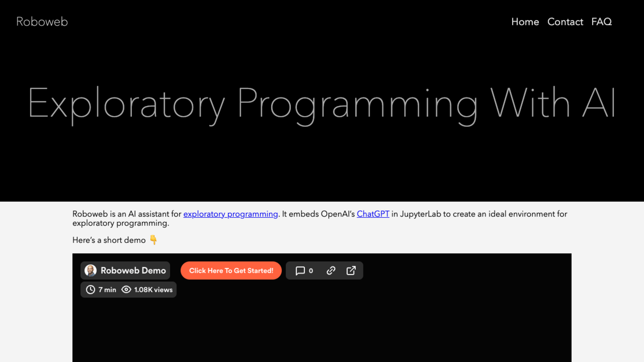Click the eye views icon
Image resolution: width=644 pixels, height=362 pixels.
[x=126, y=290]
